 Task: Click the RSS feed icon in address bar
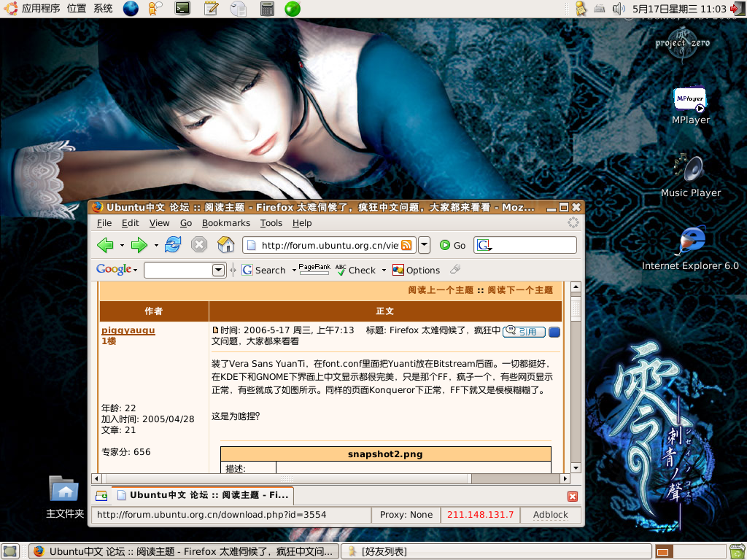click(406, 245)
